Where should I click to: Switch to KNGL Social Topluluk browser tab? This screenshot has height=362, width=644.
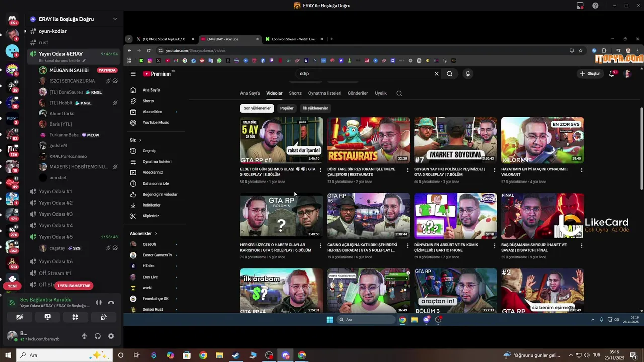pyautogui.click(x=165, y=39)
